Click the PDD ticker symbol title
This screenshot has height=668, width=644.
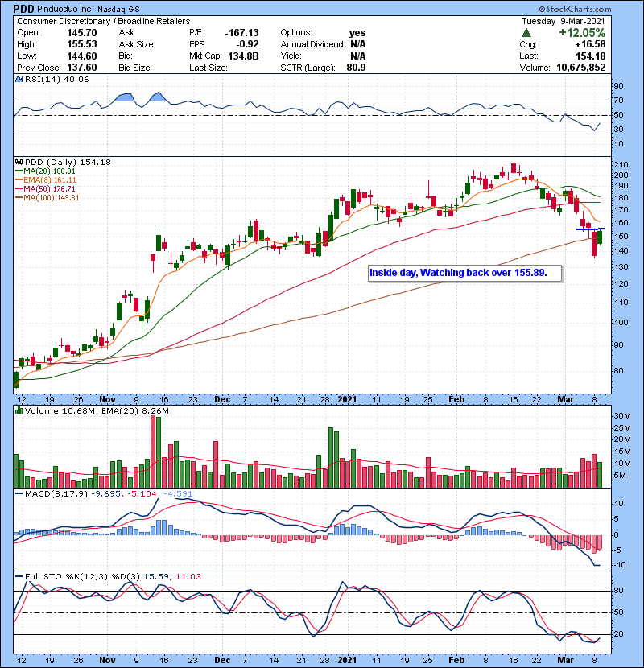(x=23, y=9)
